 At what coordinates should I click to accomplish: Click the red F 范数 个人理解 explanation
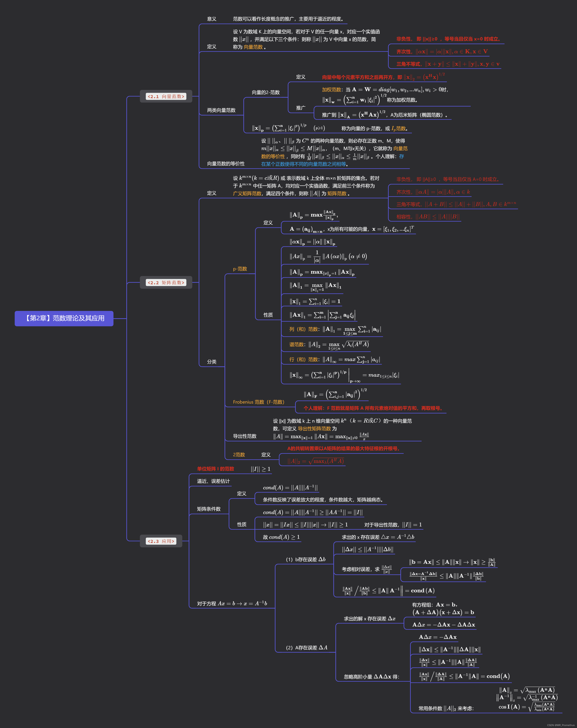pyautogui.click(x=374, y=408)
